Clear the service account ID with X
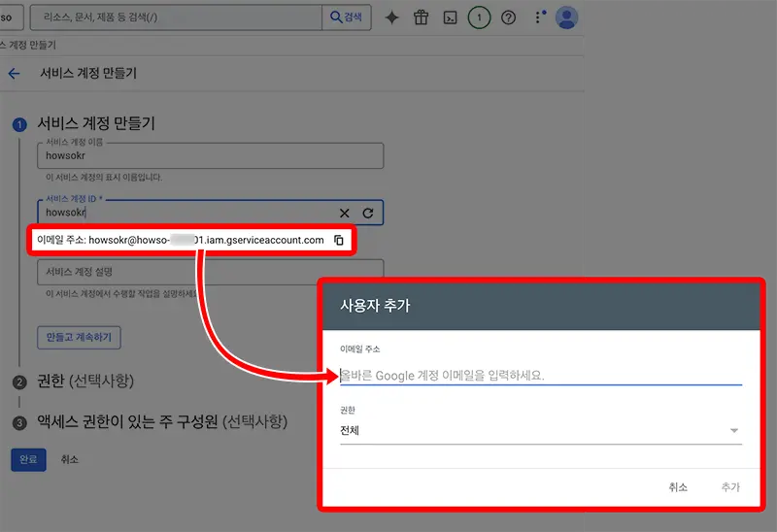Screen dimensions: 777x532 click(x=345, y=213)
